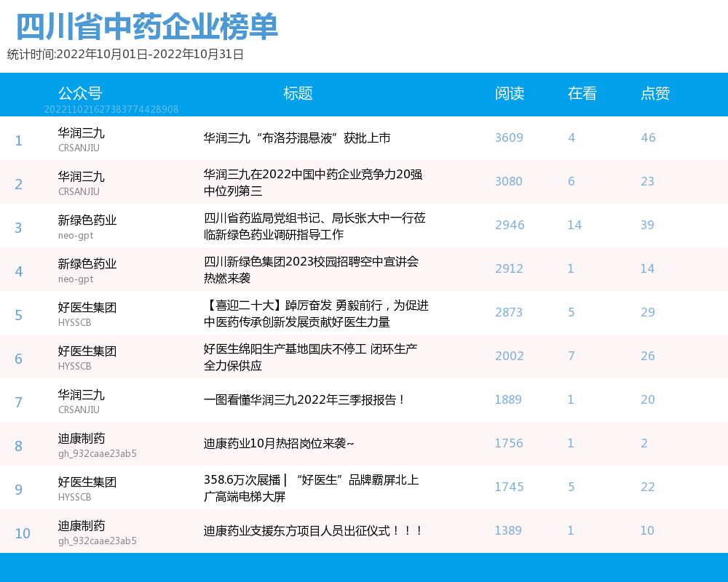Click the likes value 29
The width and height of the screenshot is (728, 582).
(648, 312)
